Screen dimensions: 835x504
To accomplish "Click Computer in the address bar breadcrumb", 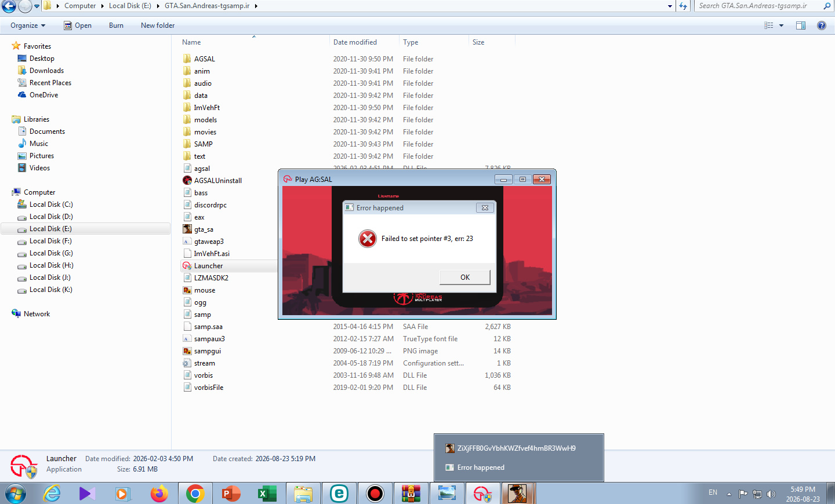I will pyautogui.click(x=80, y=6).
